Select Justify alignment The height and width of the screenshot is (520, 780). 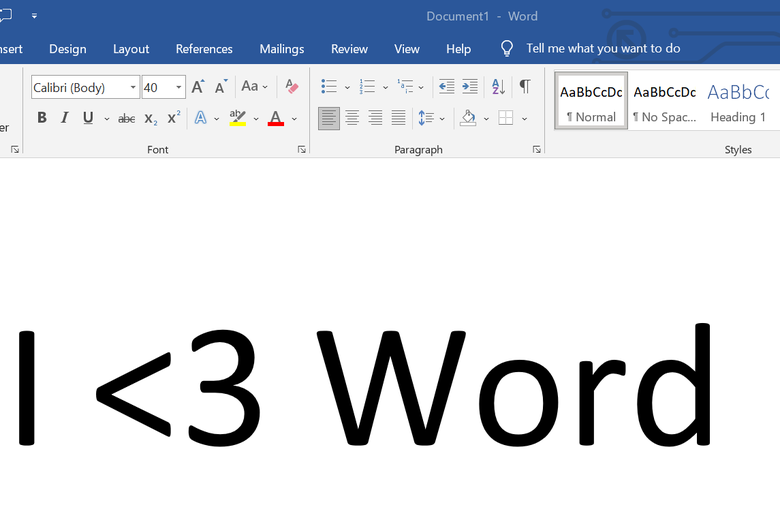coord(398,118)
